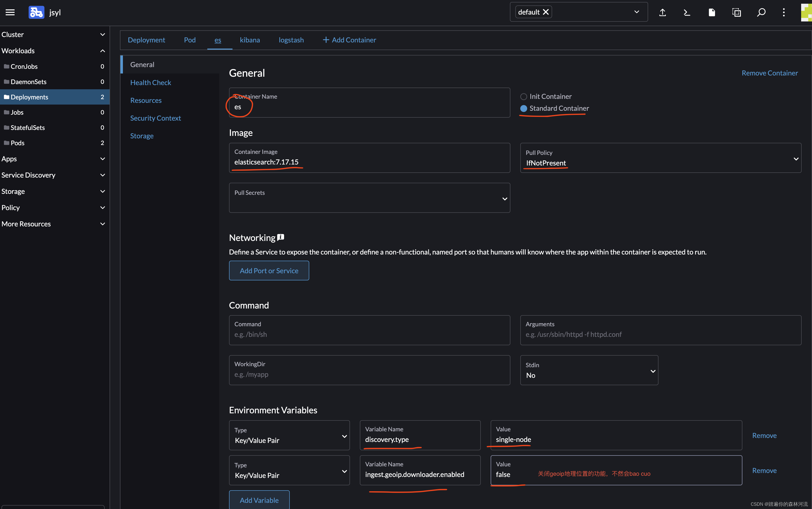Switch to the Deployment tab
Viewport: 812px width, 509px height.
(146, 40)
